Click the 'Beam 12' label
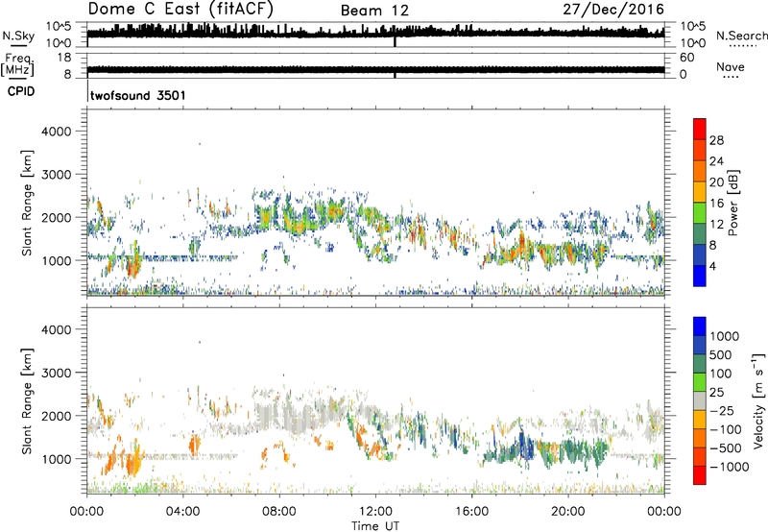 point(374,11)
